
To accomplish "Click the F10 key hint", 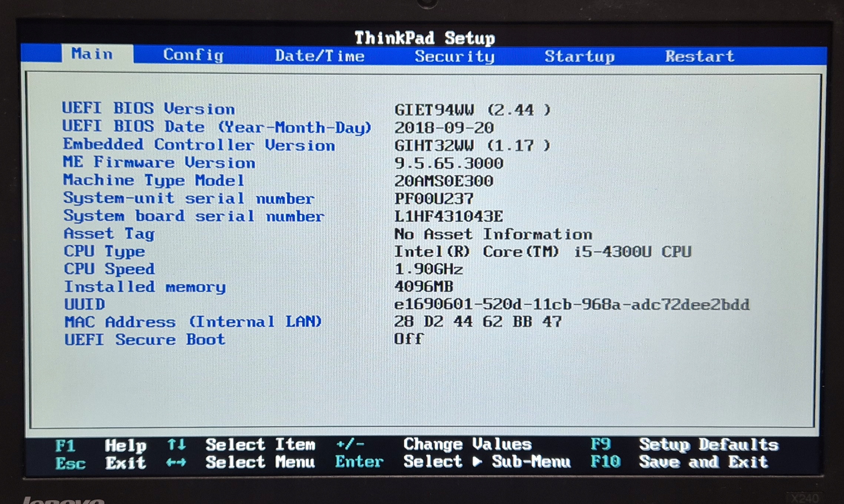I will click(606, 462).
